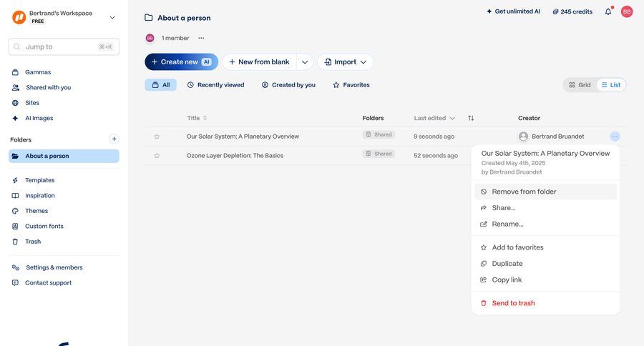Switch to Created by you tab

click(288, 85)
